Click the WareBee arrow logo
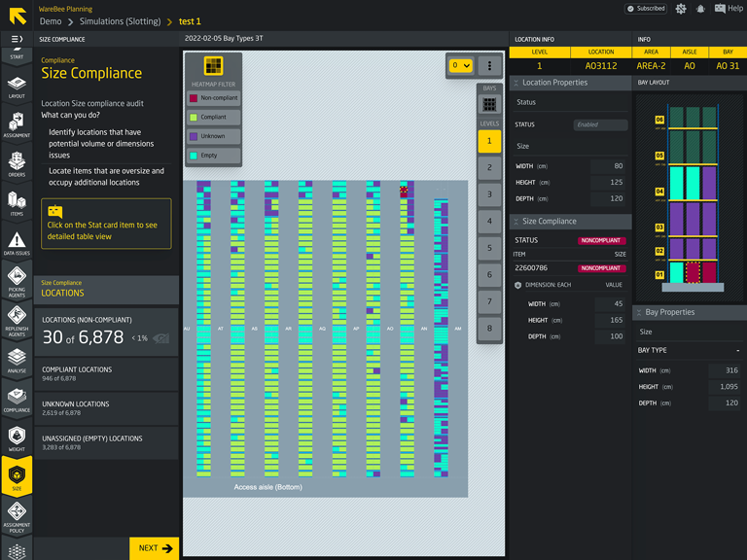 tap(18, 16)
